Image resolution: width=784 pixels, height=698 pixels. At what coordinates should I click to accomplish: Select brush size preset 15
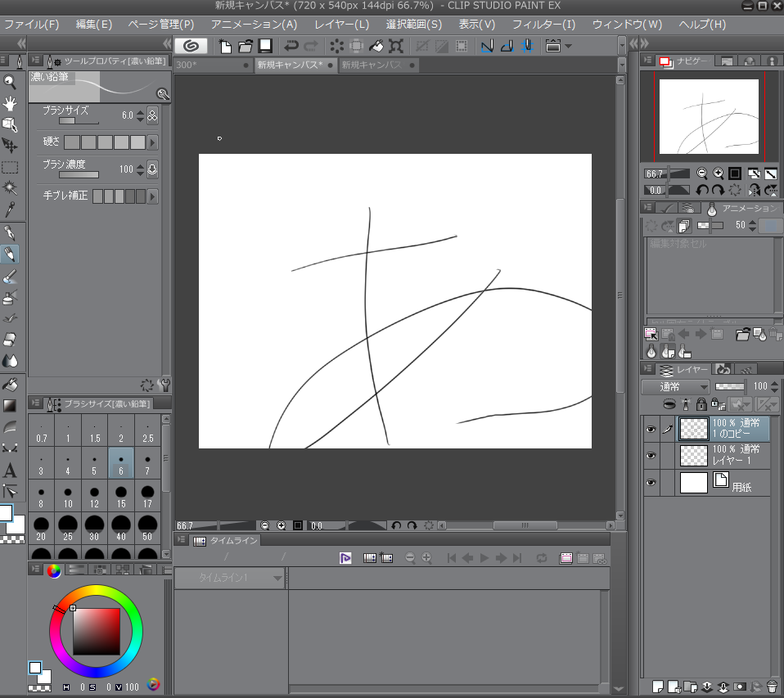pyautogui.click(x=121, y=496)
